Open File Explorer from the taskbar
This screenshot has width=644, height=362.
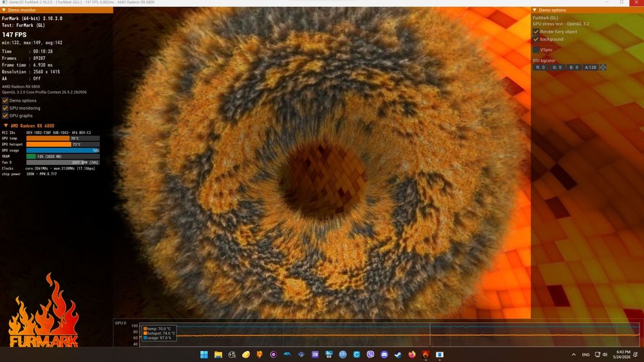coord(218,355)
